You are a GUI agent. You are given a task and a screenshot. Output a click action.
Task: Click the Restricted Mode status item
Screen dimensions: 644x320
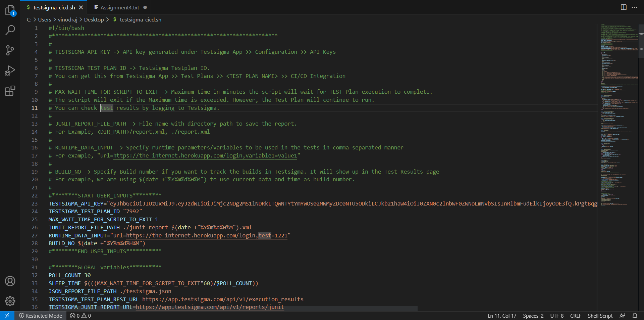click(41, 316)
